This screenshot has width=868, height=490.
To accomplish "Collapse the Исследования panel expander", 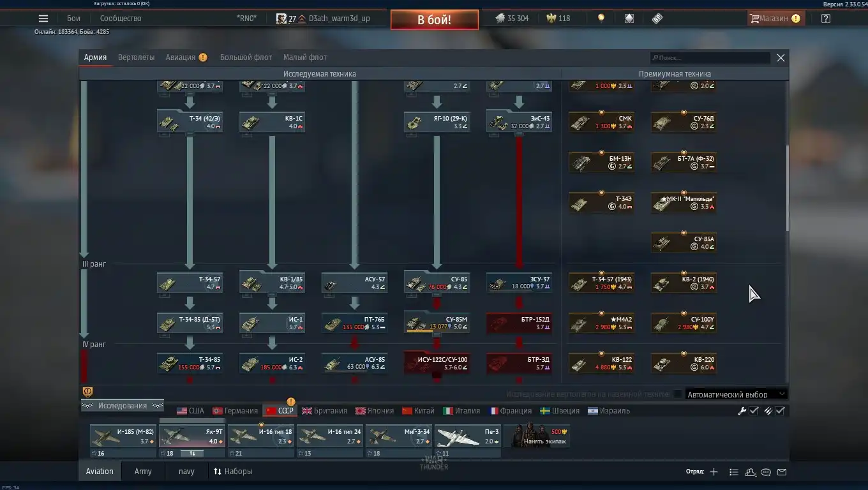I will tap(122, 406).
